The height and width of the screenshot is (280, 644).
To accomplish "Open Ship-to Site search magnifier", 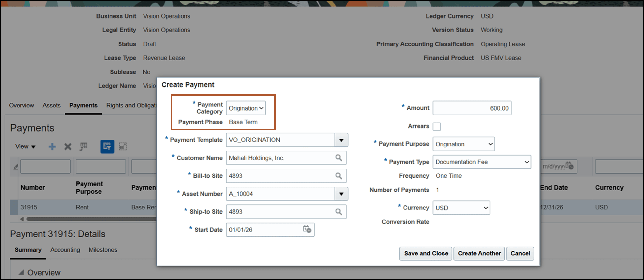I will 338,212.
